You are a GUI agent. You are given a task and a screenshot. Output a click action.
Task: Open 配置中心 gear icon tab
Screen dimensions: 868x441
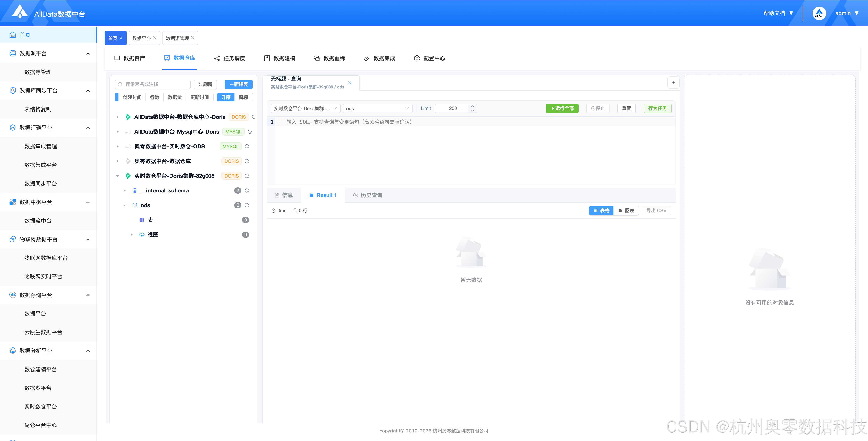coord(417,58)
